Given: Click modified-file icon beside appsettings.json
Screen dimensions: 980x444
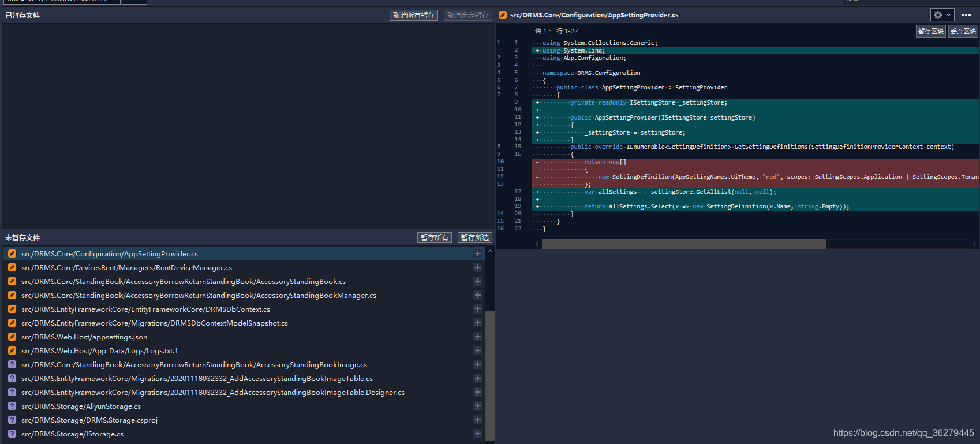Looking at the screenshot, I should 12,337.
